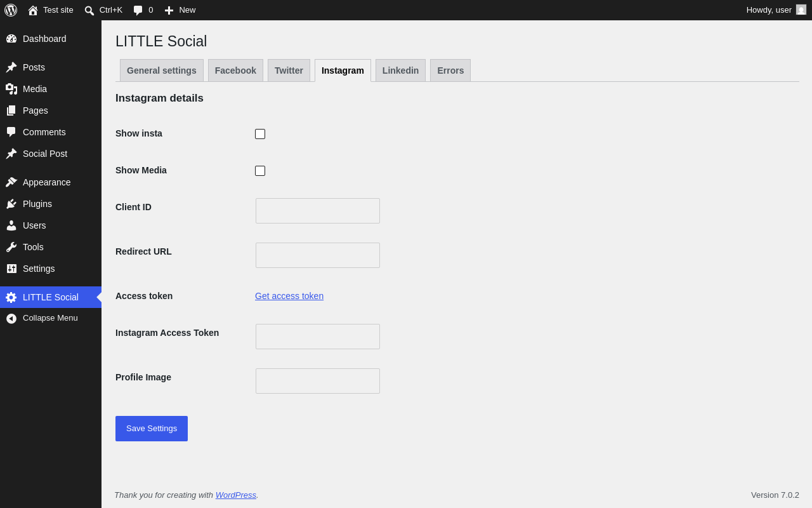Open the Users menu item
This screenshot has height=508, width=812.
click(x=51, y=225)
